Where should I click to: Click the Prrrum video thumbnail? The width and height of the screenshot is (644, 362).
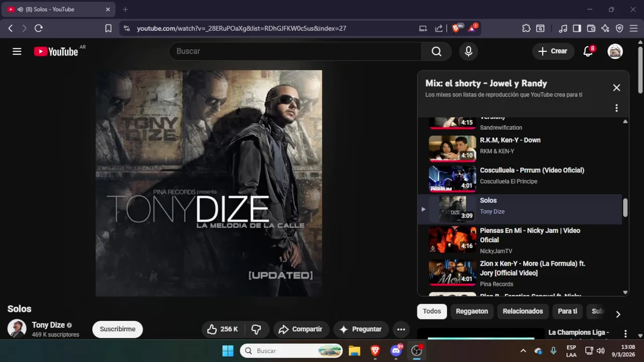coord(452,179)
